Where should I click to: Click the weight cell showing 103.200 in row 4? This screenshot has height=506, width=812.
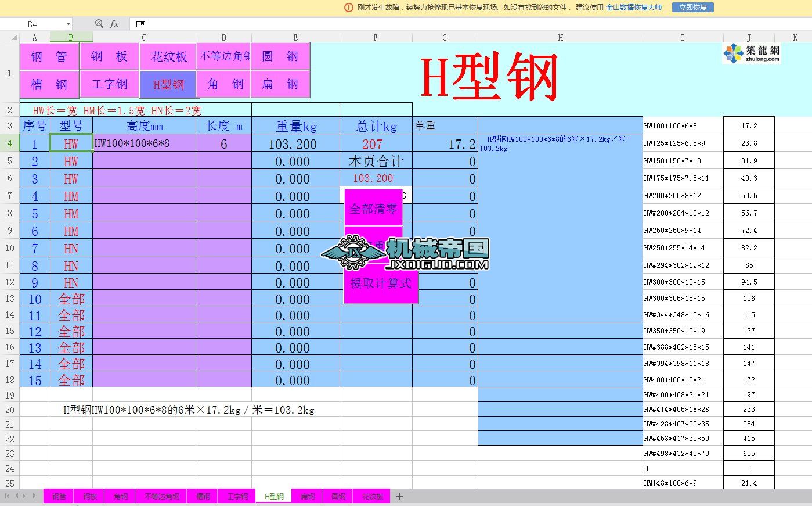pos(295,143)
